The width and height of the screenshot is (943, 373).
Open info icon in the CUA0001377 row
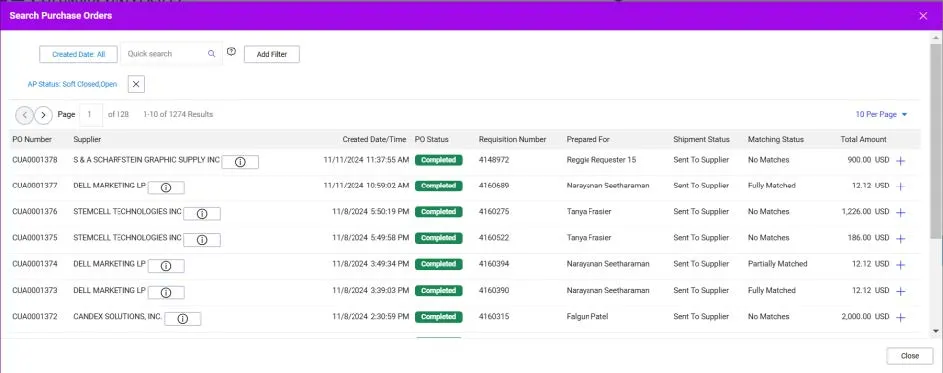pos(166,188)
